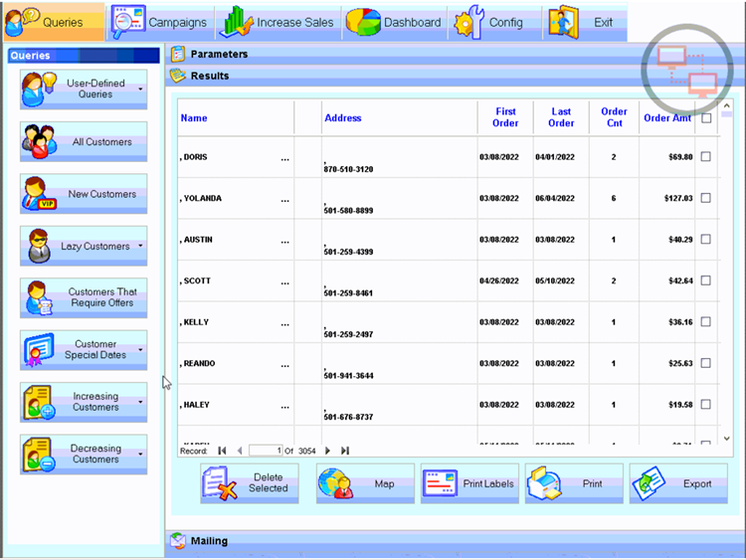Switch to the Increase Sales tab
Viewport: 746px width, 560px height.
(279, 22)
